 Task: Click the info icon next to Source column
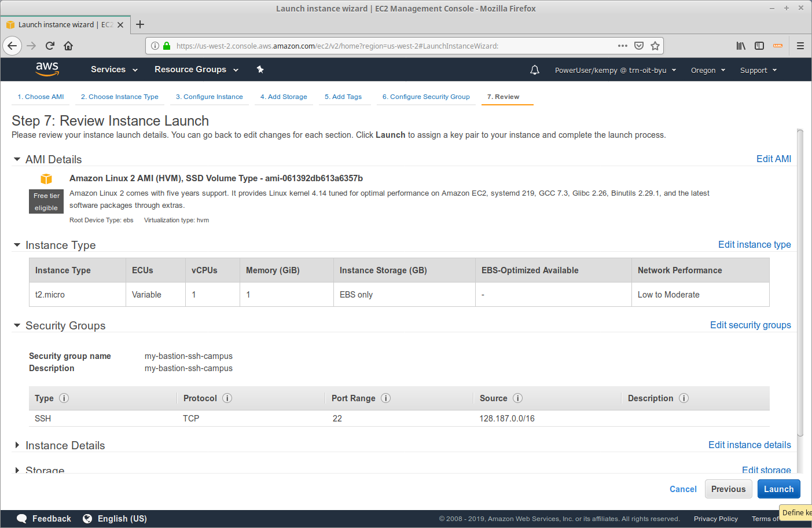[518, 398]
